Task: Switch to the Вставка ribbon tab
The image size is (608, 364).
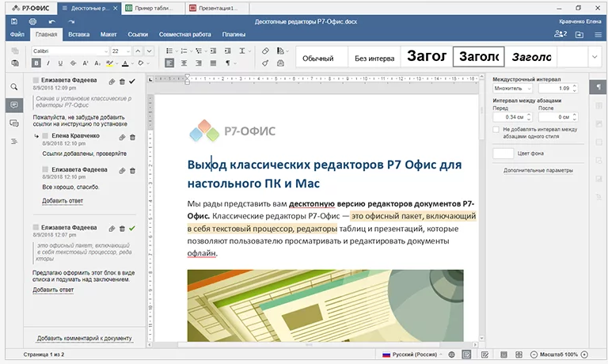Action: [78, 35]
